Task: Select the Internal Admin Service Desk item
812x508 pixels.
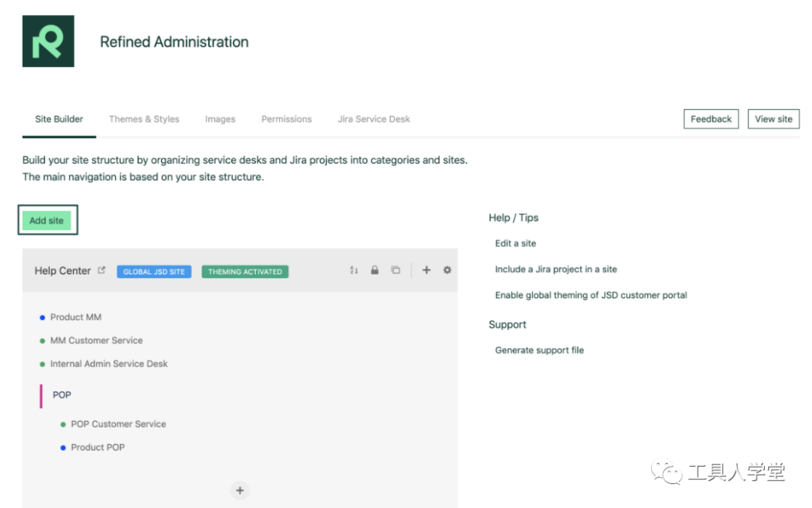Action: pyautogui.click(x=109, y=364)
